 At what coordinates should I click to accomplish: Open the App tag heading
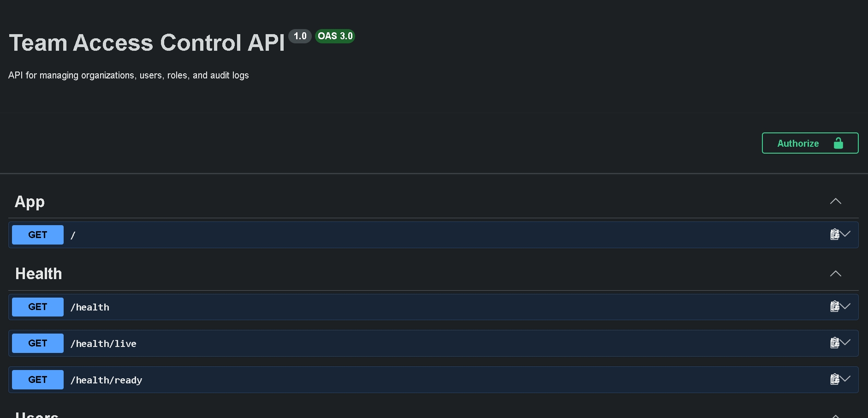(30, 202)
